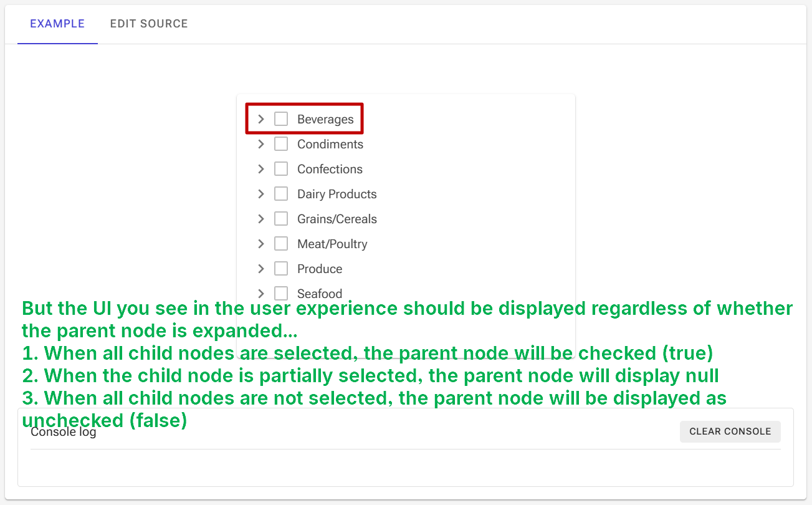812x505 pixels.
Task: Expand the Seafood tree node
Action: tap(261, 293)
